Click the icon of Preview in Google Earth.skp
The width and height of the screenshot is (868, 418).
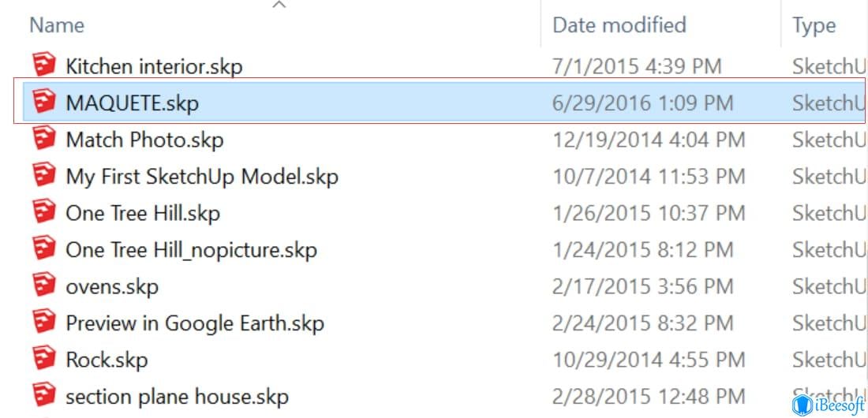(43, 321)
